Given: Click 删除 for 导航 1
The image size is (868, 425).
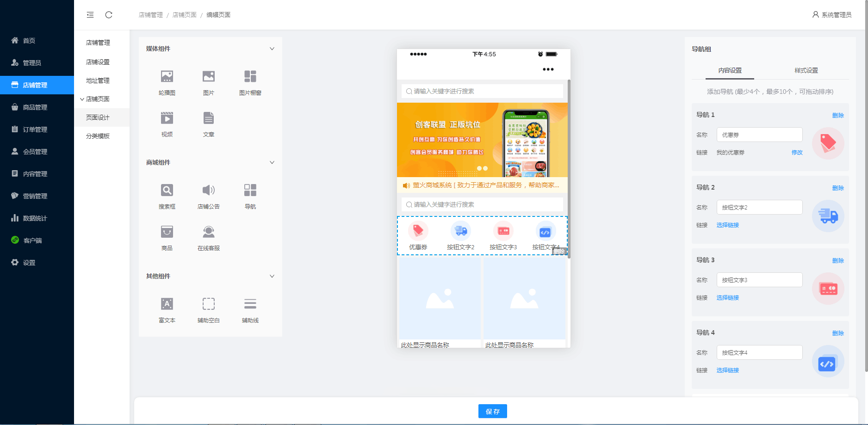Looking at the screenshot, I should tap(837, 115).
